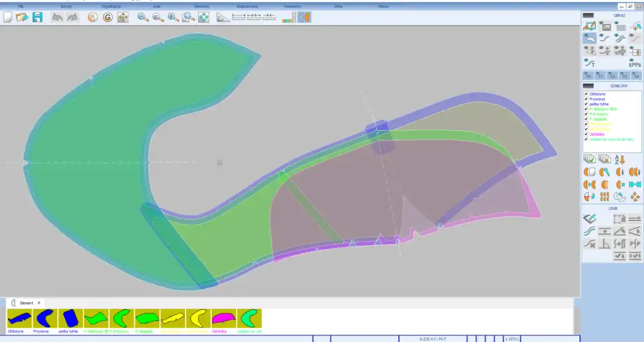Uncheck the patka tylna template checkbox
Image resolution: width=644 pixels, height=342 pixels.
(586, 104)
